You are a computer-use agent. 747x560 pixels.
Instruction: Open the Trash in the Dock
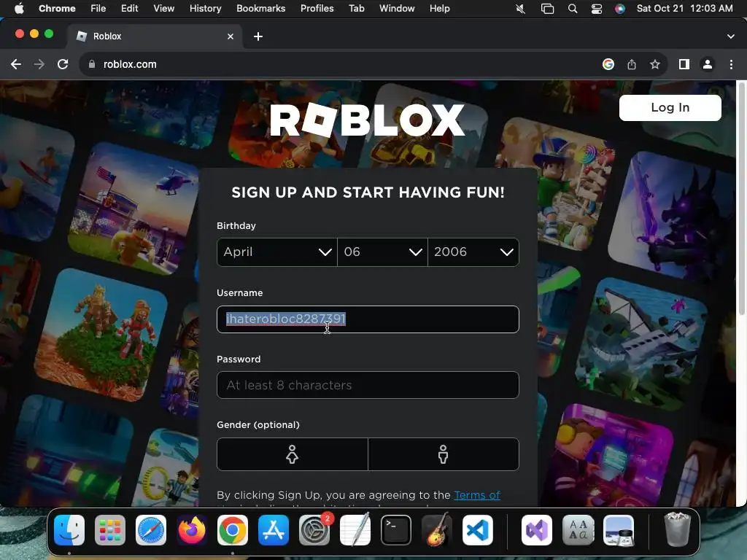click(x=678, y=529)
